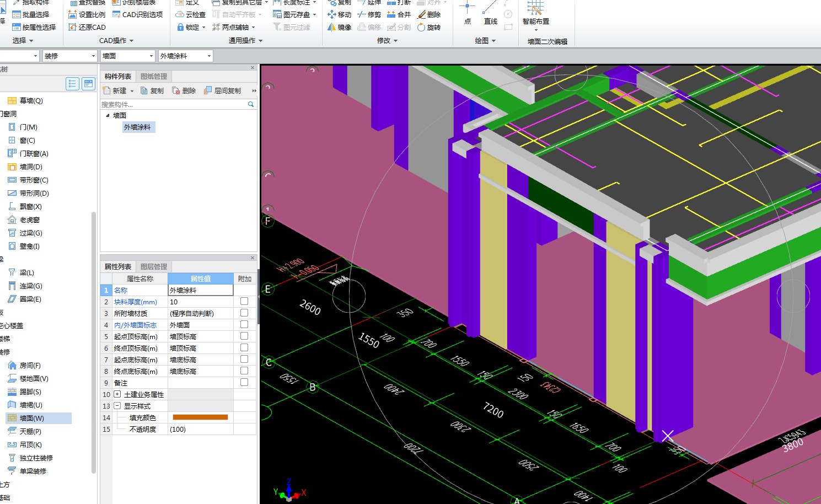Select the 旋转 rotate tool

point(429,27)
